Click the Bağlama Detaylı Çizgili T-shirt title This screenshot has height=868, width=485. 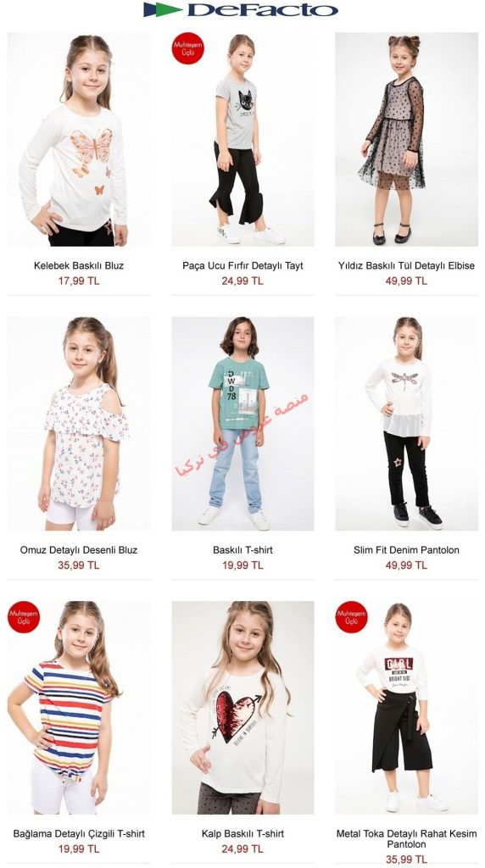(x=79, y=834)
